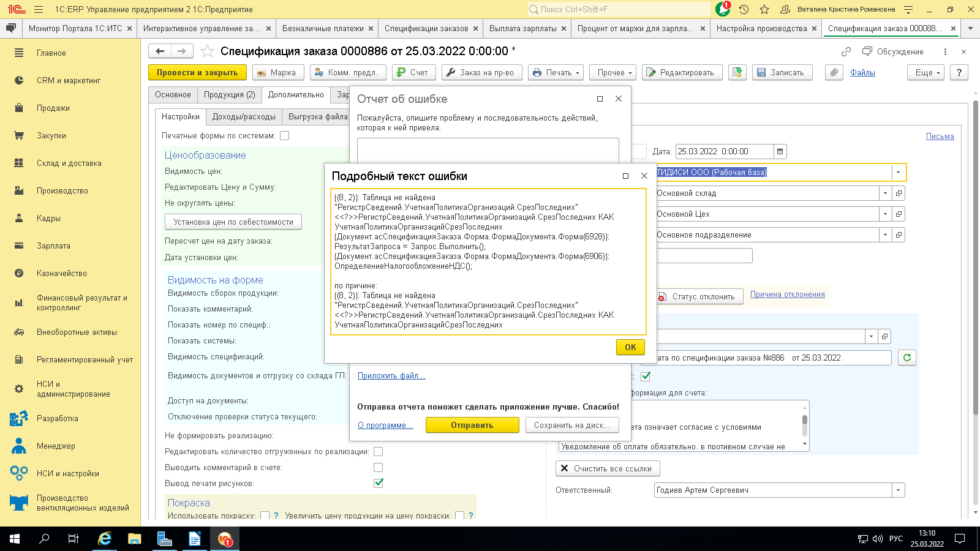
Task: Go back with the left arrow button
Action: pos(160,51)
